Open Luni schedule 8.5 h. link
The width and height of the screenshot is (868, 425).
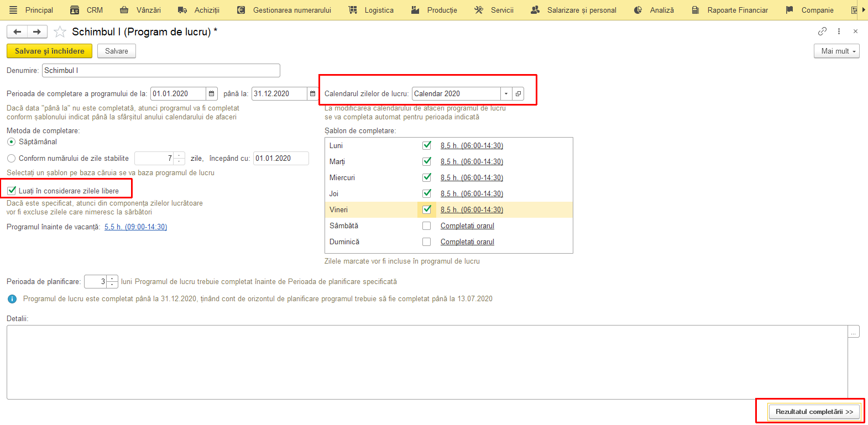coord(472,145)
